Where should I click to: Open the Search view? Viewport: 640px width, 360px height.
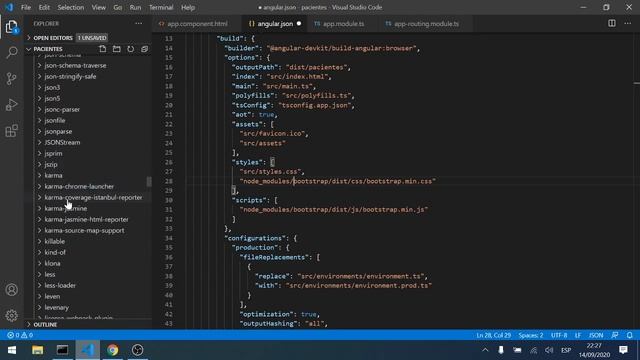(x=11, y=52)
